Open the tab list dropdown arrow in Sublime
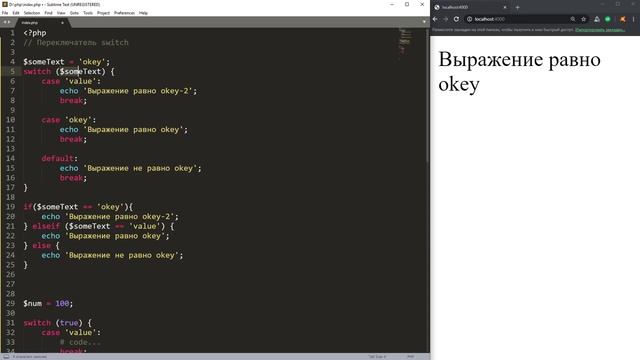The height and width of the screenshot is (360, 640). (x=424, y=22)
